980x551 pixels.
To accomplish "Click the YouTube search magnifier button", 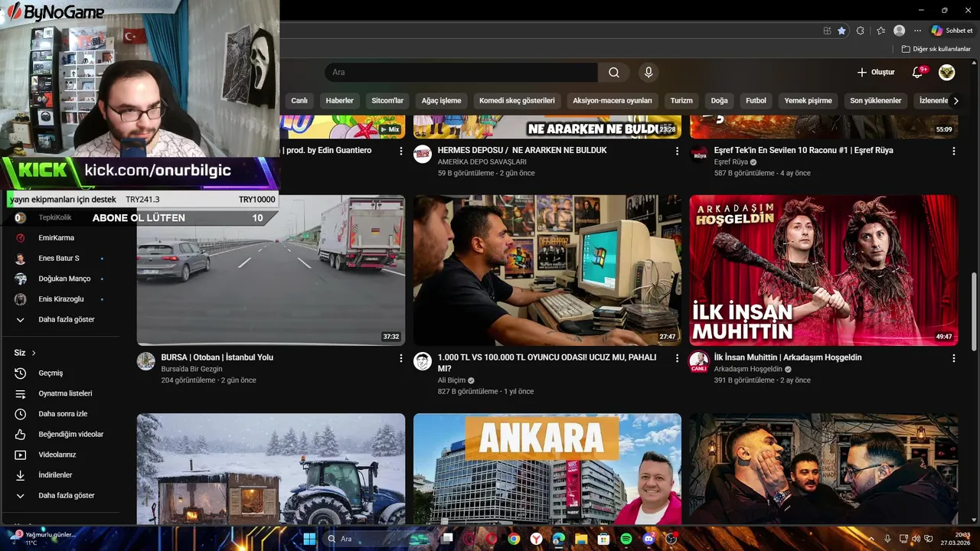I will (x=614, y=73).
